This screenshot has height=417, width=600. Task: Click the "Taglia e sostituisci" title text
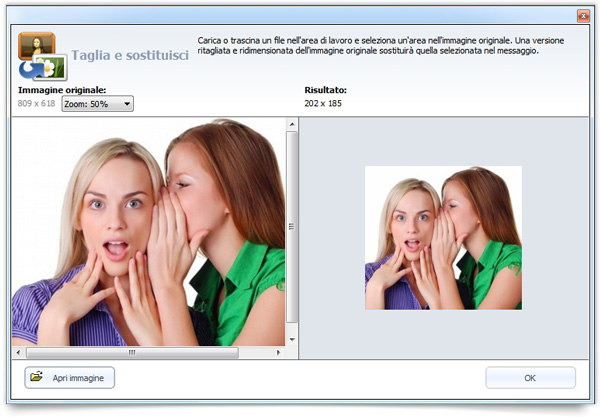tap(130, 55)
